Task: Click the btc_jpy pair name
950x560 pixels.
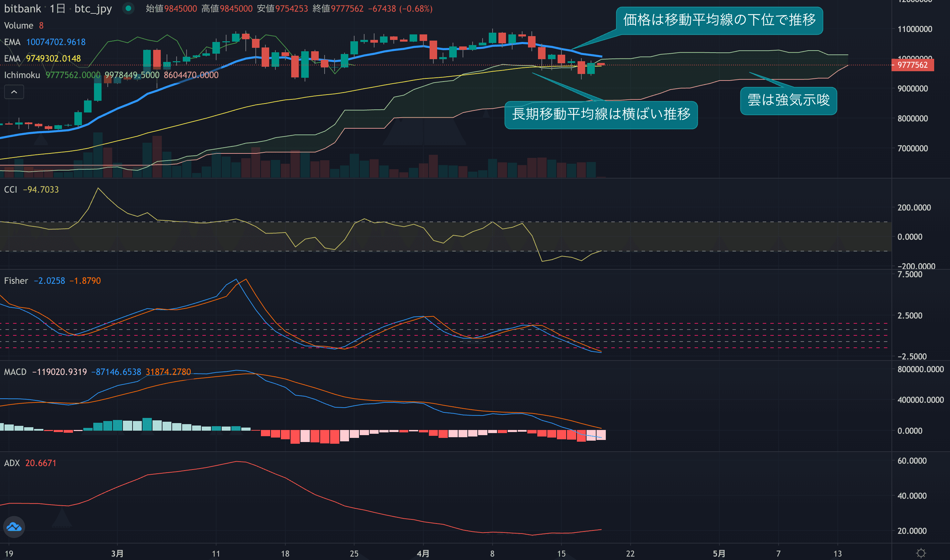Action: click(93, 8)
